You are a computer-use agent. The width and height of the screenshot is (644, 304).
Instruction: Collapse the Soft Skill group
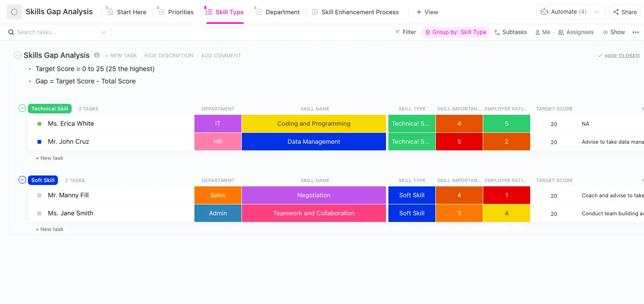22,180
